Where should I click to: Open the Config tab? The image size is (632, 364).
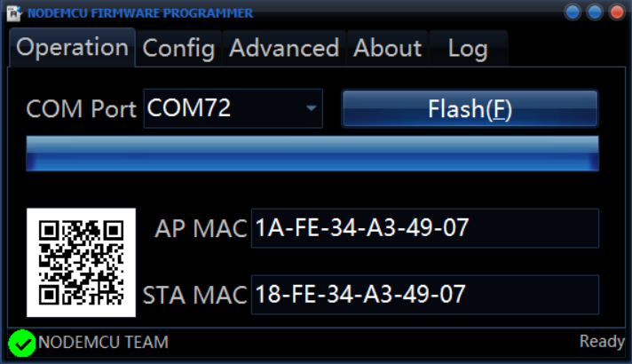[x=178, y=48]
